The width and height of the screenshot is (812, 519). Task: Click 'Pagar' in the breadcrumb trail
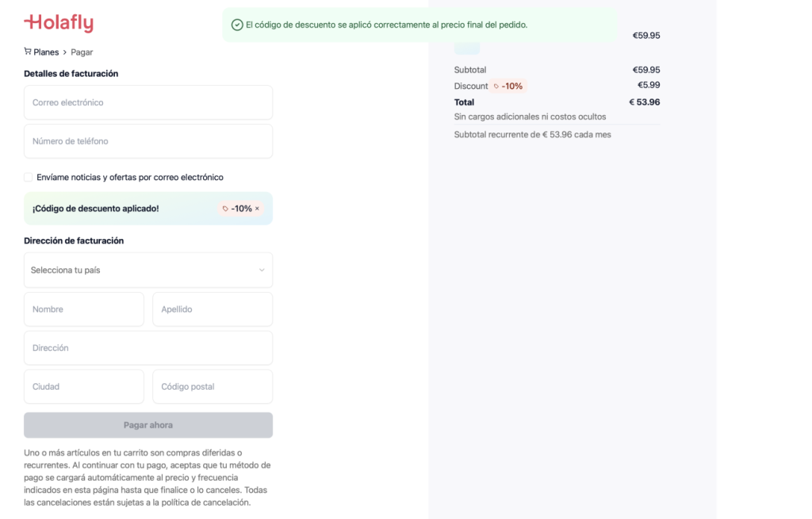(x=80, y=52)
